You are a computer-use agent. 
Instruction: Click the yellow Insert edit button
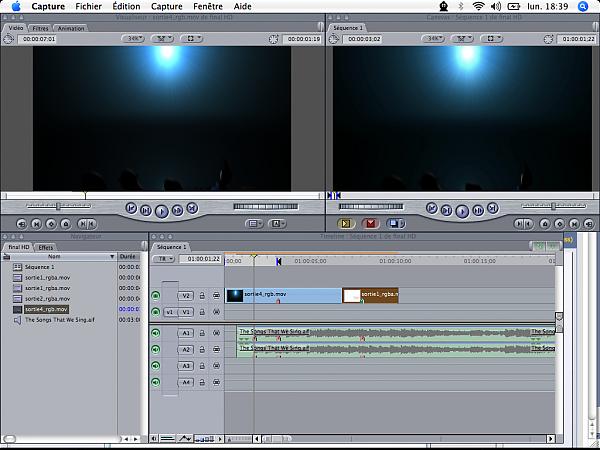(x=346, y=224)
